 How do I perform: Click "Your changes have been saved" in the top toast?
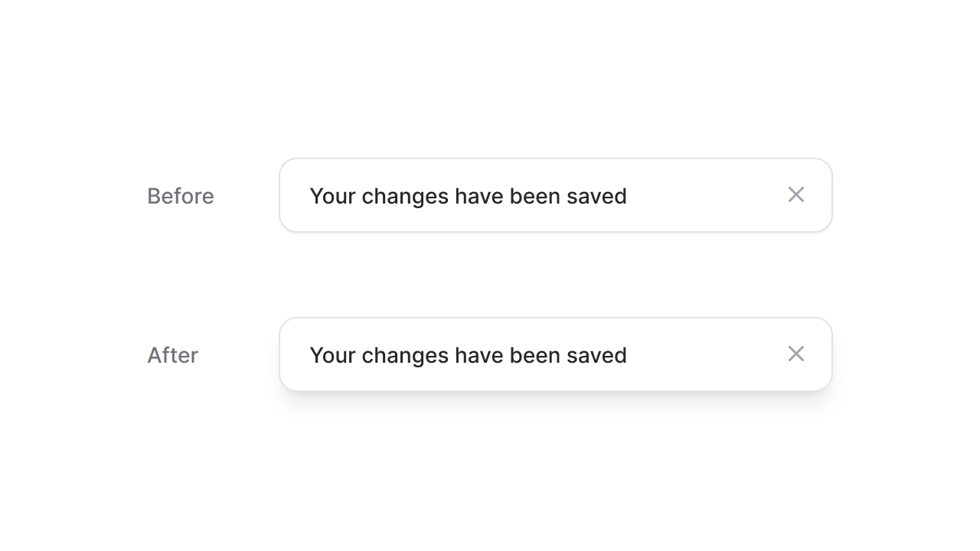pyautogui.click(x=468, y=197)
